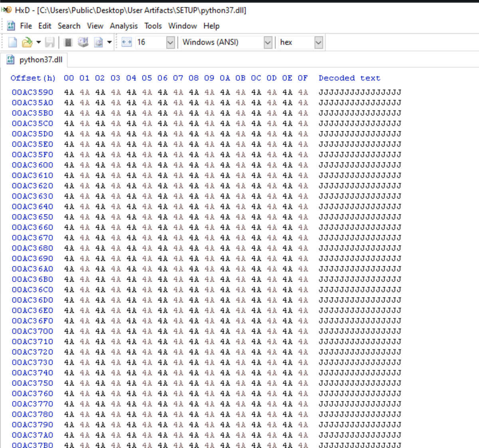Image resolution: width=479 pixels, height=448 pixels.
Task: Click the Open file folder icon
Action: [x=27, y=42]
